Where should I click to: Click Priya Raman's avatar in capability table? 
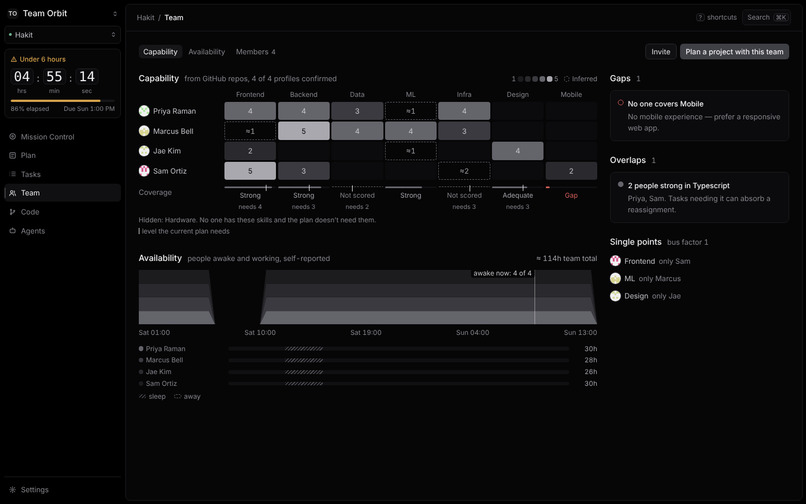pos(144,111)
